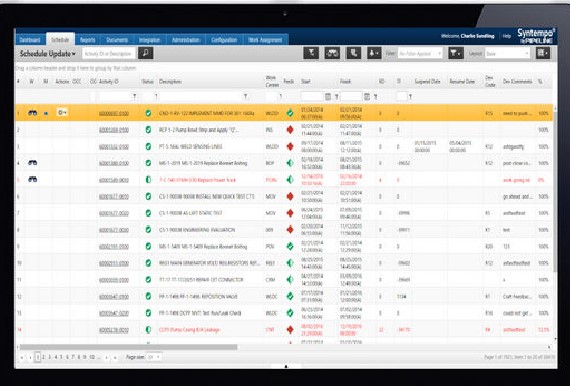
Task: Open the Filter combo box in the toolbar
Action: [x=420, y=53]
